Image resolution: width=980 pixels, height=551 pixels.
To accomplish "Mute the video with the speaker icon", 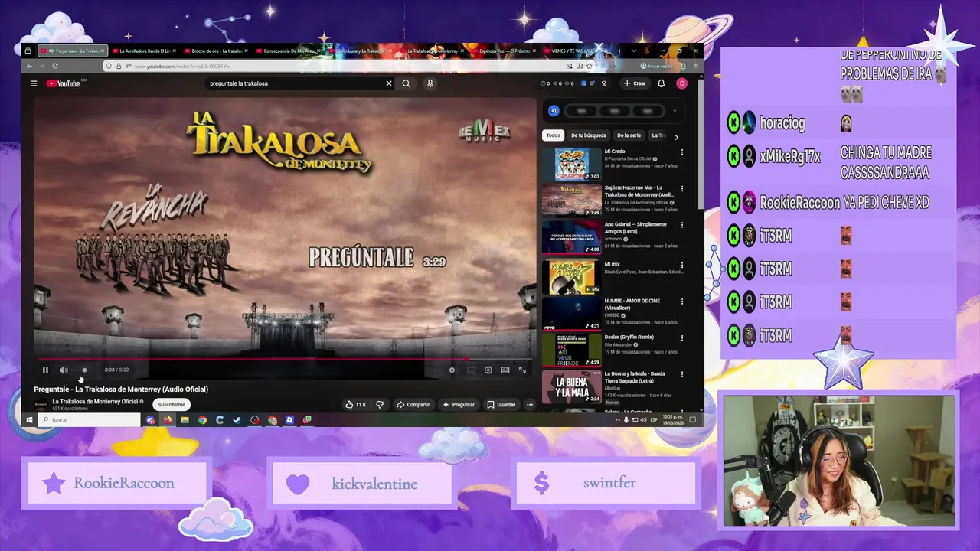I will click(64, 370).
